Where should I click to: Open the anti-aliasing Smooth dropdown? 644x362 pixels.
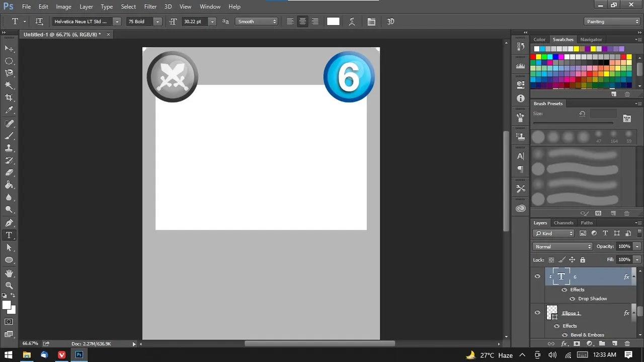coord(257,22)
